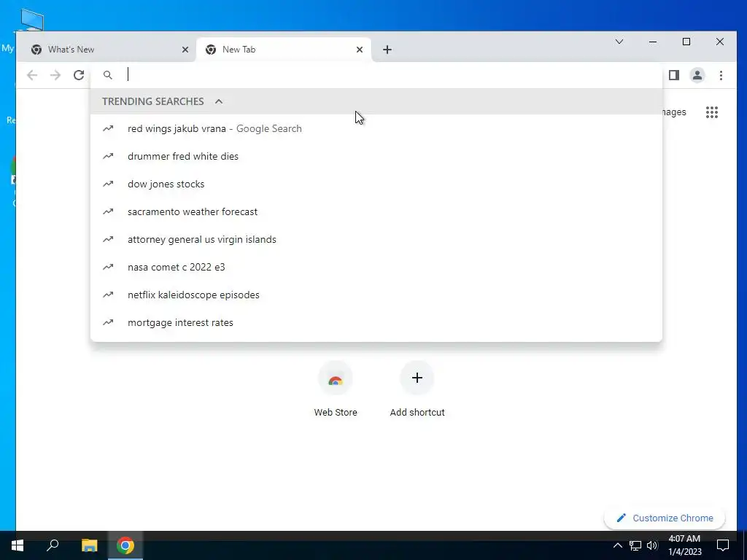Open the Windows Start menu
This screenshot has width=747, height=560.
tap(18, 545)
